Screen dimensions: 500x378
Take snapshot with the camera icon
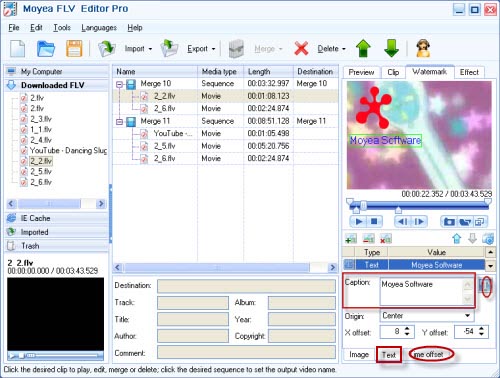click(449, 222)
